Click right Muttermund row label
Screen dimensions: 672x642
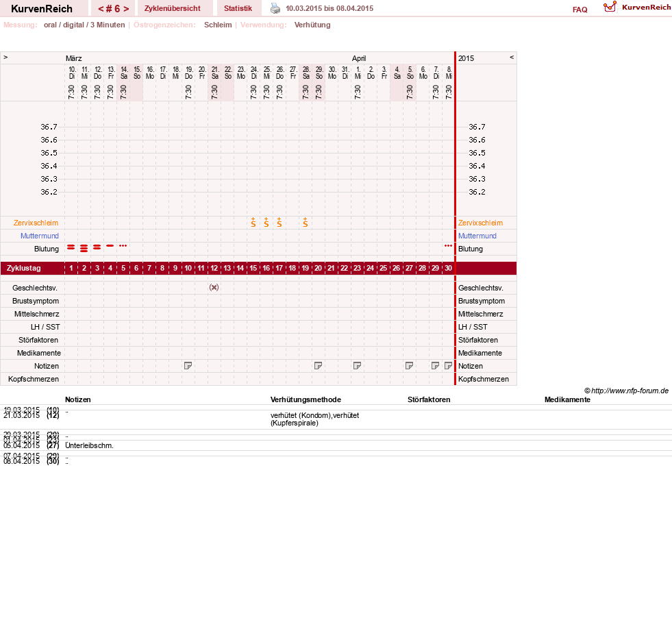click(477, 236)
